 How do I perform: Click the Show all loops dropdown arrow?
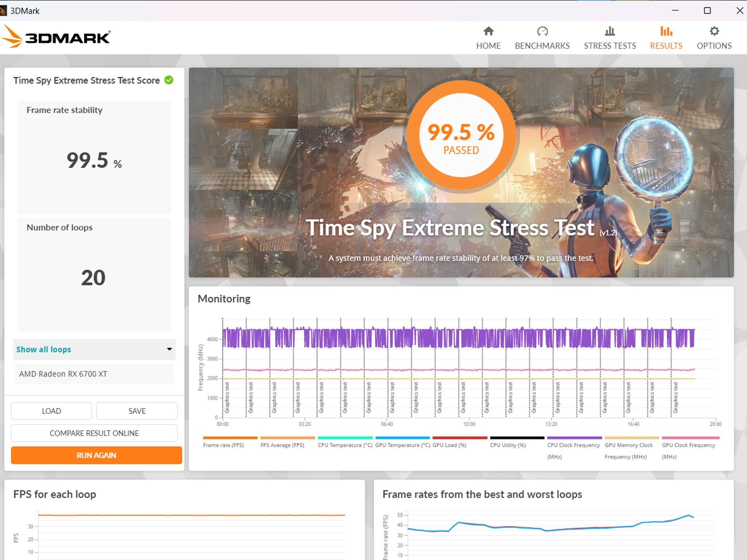[x=169, y=349]
